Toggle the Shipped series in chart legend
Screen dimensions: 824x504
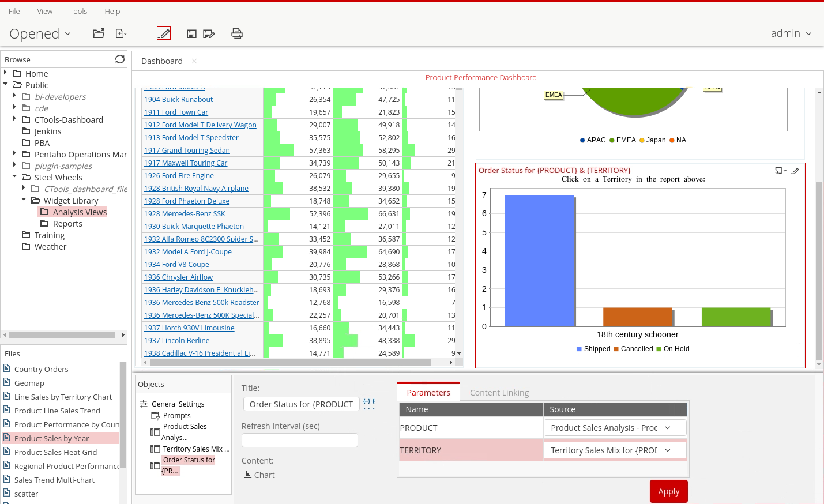click(x=593, y=349)
